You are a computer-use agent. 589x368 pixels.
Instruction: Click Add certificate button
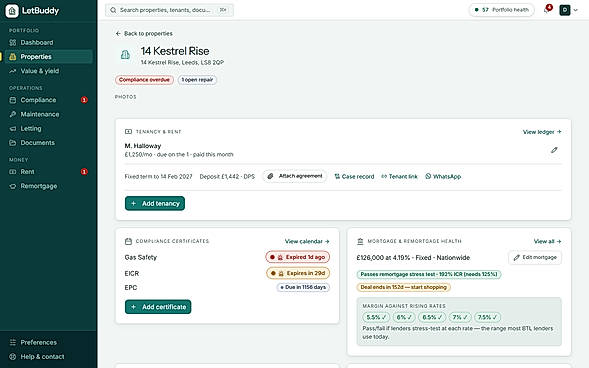(158, 307)
